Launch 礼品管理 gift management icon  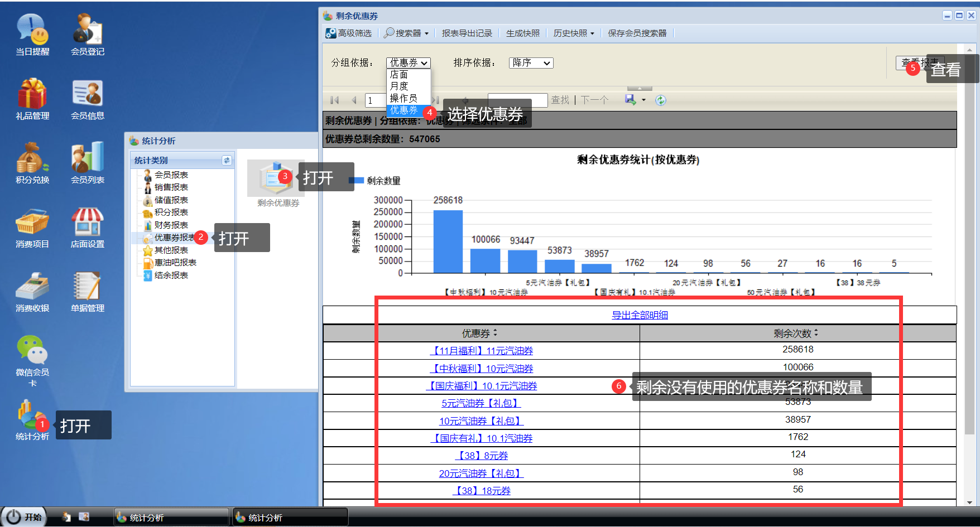pyautogui.click(x=32, y=99)
